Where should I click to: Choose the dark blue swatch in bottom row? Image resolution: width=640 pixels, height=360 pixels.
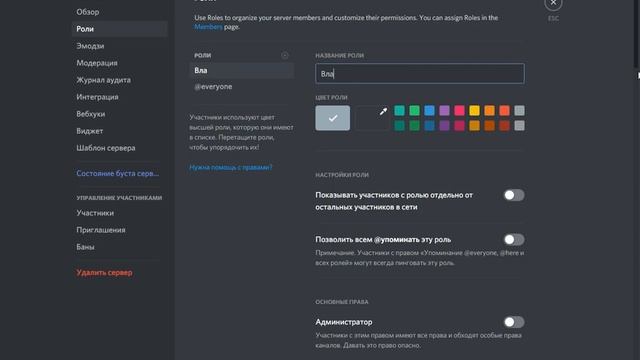tap(429, 125)
